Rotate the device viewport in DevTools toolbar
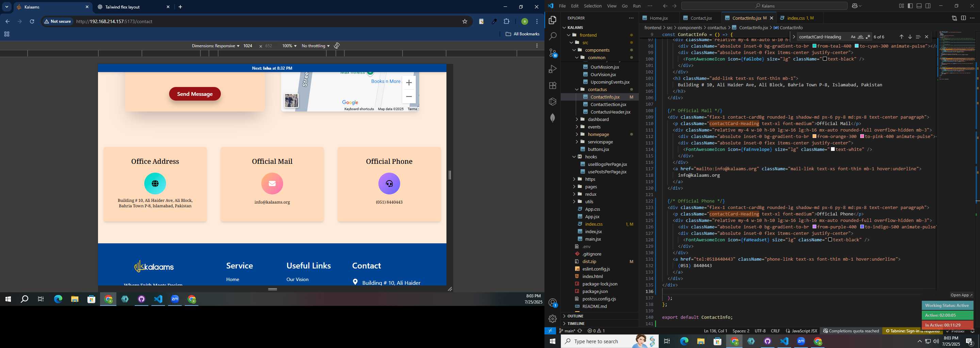 click(x=337, y=46)
